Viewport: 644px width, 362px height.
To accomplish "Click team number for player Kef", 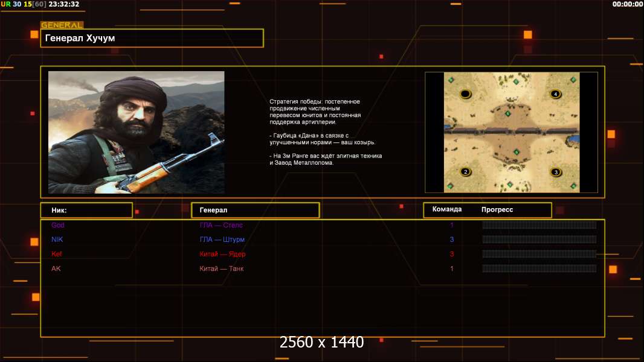I will click(x=452, y=254).
